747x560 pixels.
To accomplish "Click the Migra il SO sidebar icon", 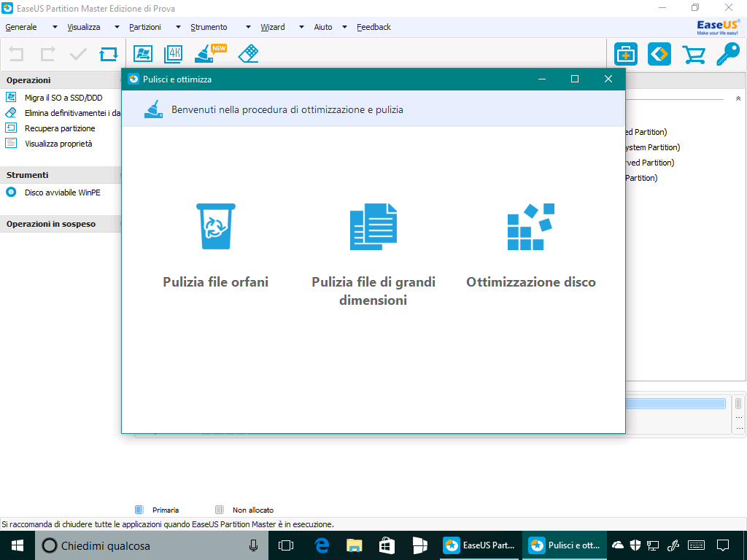I will click(x=11, y=98).
